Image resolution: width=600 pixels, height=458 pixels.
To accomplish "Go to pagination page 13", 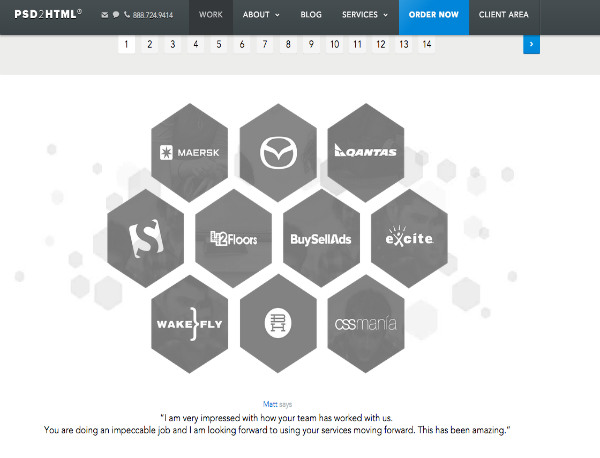I will [404, 44].
